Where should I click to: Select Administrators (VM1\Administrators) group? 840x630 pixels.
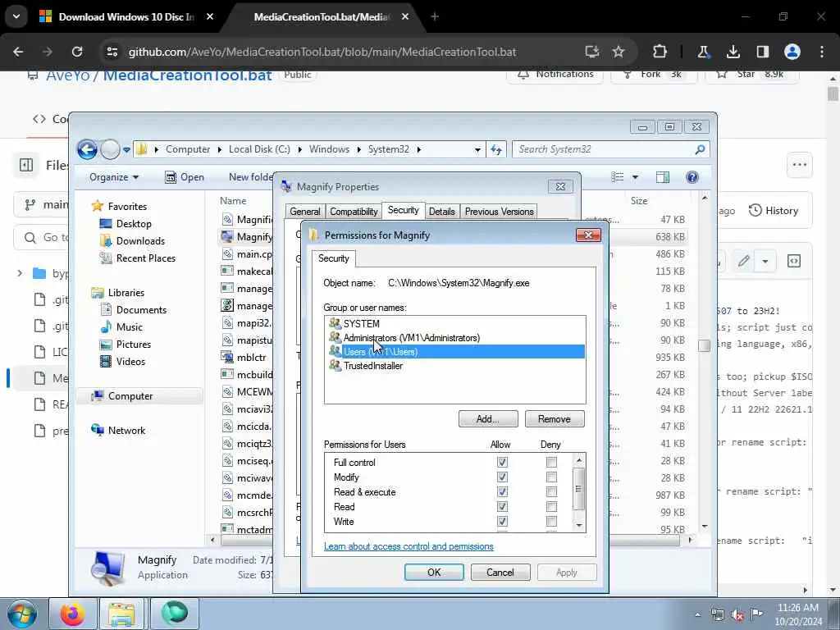[412, 338]
